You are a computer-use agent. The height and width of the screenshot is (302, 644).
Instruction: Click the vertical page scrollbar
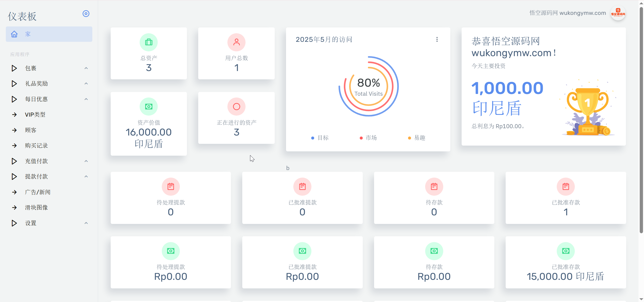[641, 120]
